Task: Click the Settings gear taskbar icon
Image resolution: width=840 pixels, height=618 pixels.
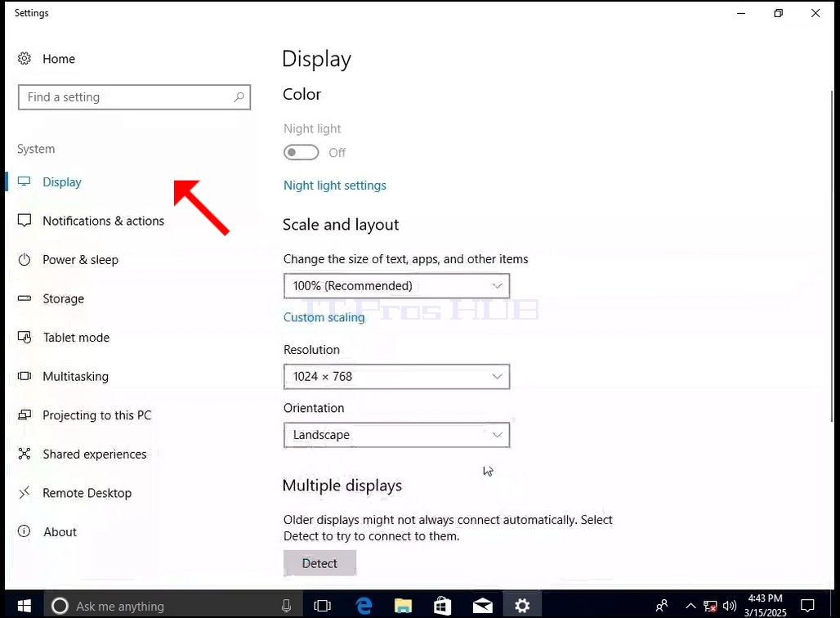Action: coord(522,606)
